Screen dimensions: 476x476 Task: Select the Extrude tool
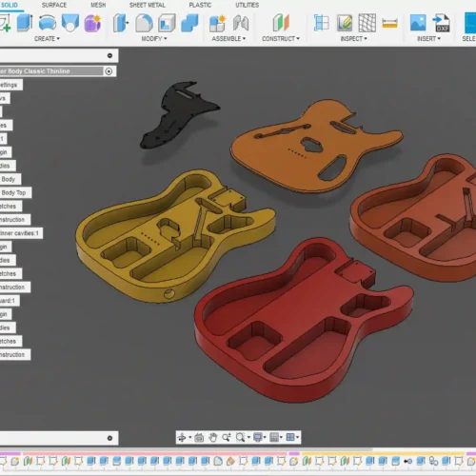click(25, 23)
